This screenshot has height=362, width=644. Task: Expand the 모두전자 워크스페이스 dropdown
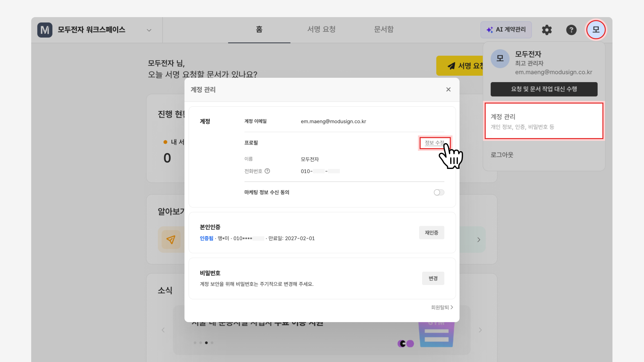149,30
